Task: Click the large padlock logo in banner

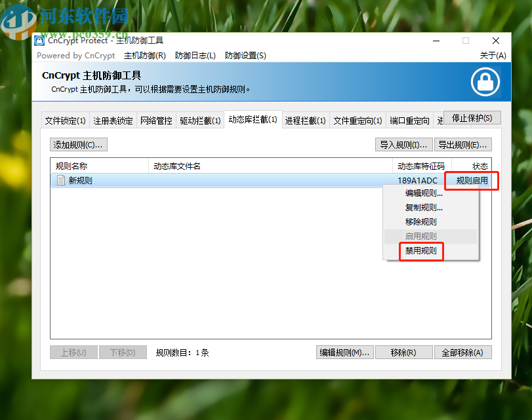Action: point(485,82)
